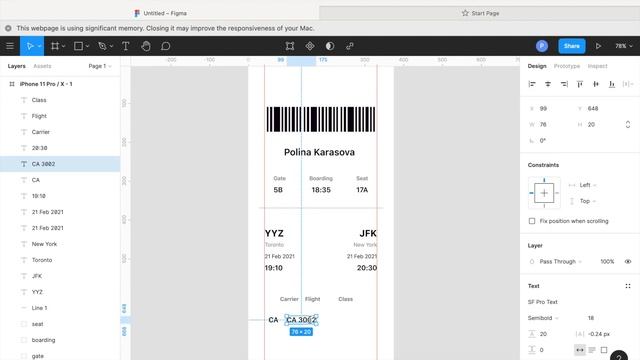The image size is (640, 360).
Task: Select the Move tool
Action: point(29,46)
